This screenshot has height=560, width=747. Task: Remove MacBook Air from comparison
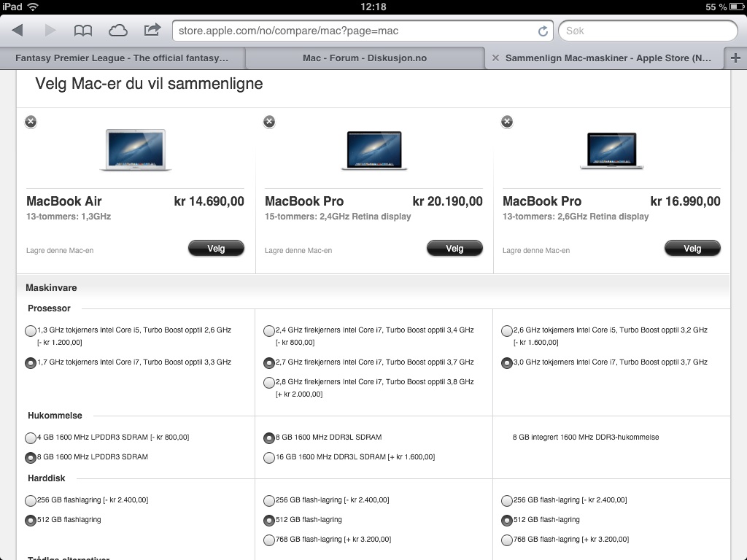(x=31, y=122)
